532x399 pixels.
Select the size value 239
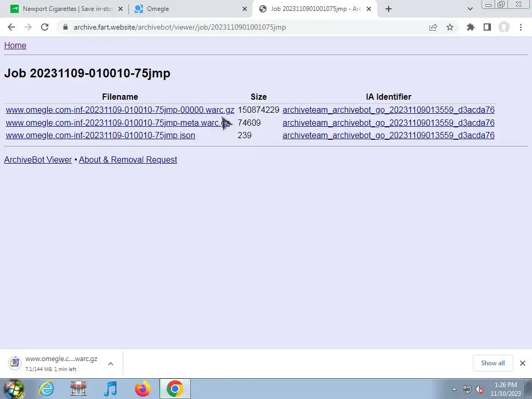pyautogui.click(x=245, y=136)
